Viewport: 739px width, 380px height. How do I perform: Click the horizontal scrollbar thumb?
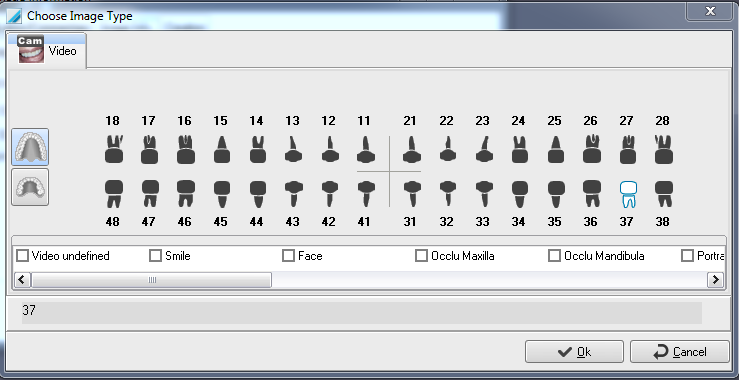pyautogui.click(x=151, y=280)
